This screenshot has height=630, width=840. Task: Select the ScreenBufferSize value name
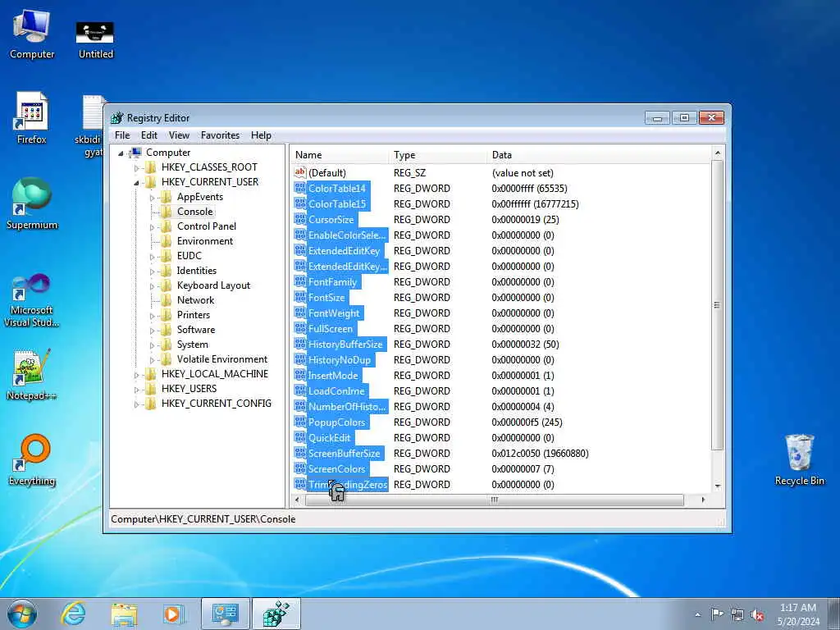coord(345,453)
